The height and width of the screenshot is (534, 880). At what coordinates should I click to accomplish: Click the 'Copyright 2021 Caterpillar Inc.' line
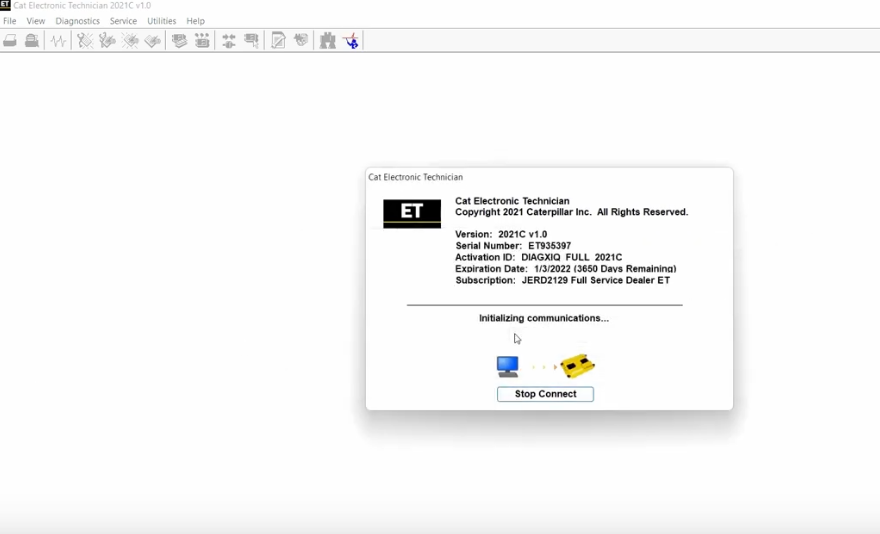(x=571, y=212)
